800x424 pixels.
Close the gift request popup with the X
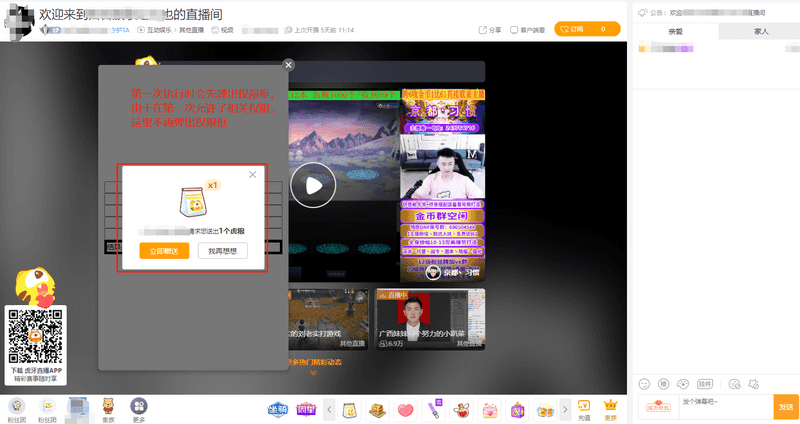[253, 174]
